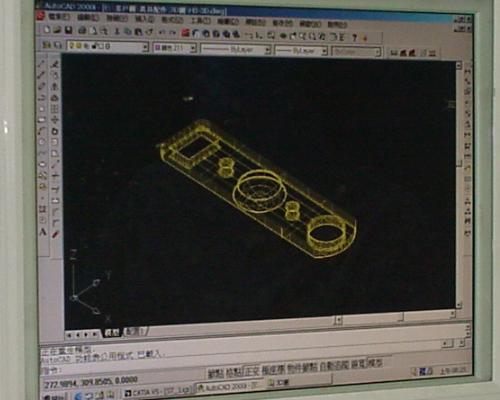The image size is (500, 400).
Task: Click the Print icon in Standard toolbar
Action: pos(82,31)
